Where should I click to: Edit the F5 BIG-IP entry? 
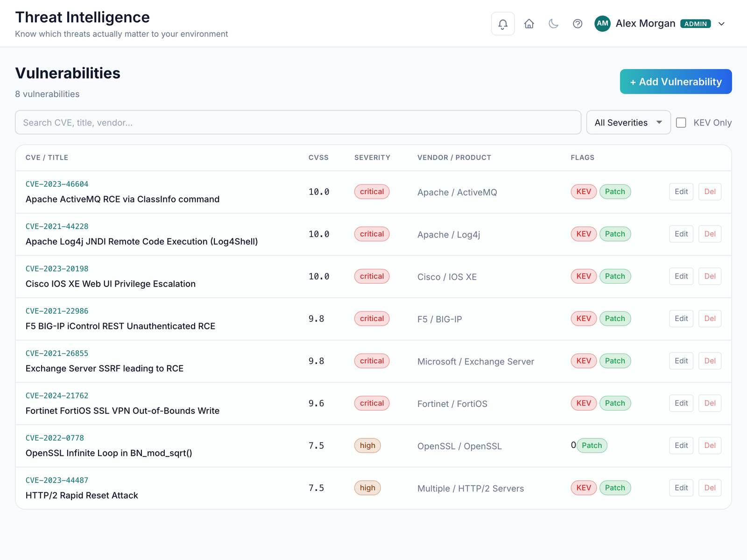coord(681,319)
